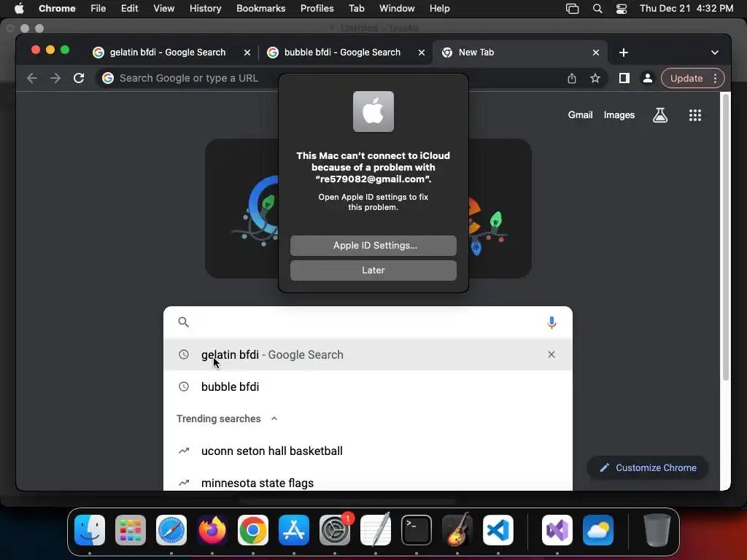Launch GarageBand from the Dock
The height and width of the screenshot is (560, 747).
(457, 530)
